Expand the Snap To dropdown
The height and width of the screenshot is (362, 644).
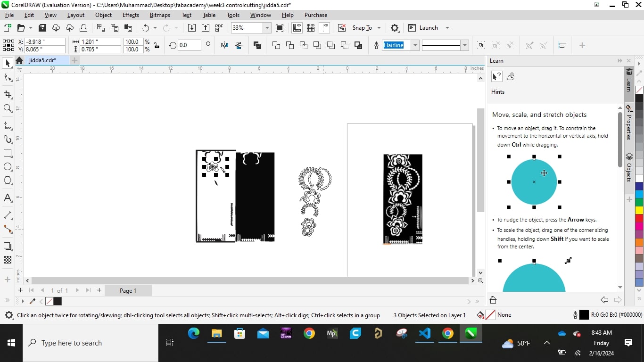tap(379, 28)
